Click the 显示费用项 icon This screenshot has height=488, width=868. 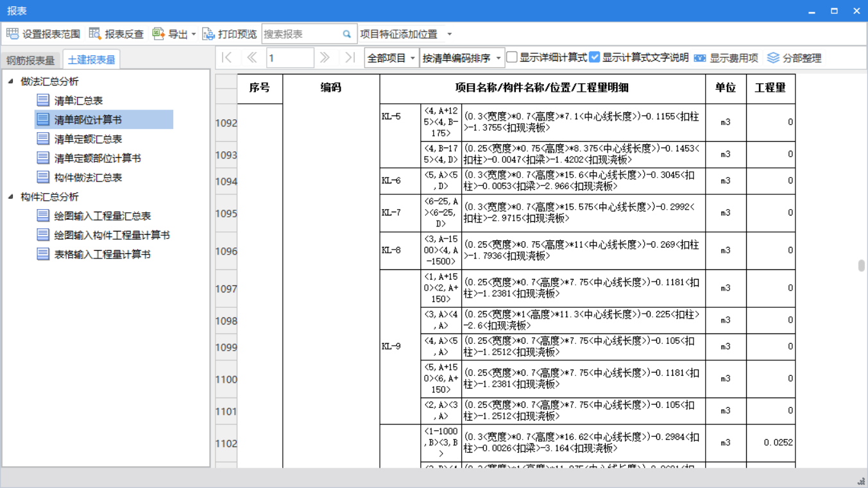[x=700, y=58]
